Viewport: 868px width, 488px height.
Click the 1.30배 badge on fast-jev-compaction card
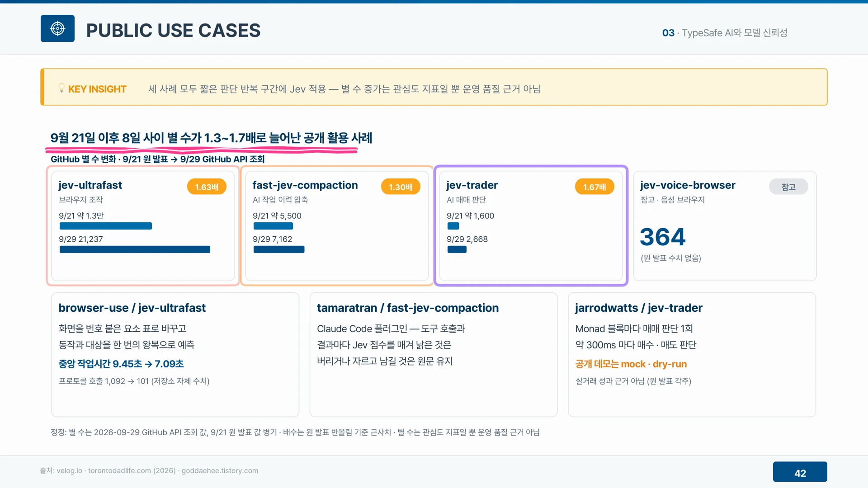tap(401, 187)
